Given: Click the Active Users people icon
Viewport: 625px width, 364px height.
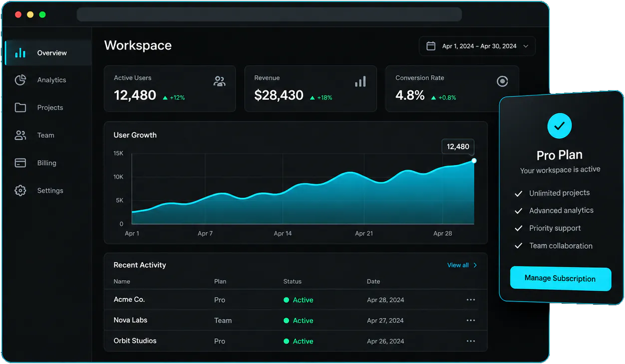Looking at the screenshot, I should pos(220,81).
